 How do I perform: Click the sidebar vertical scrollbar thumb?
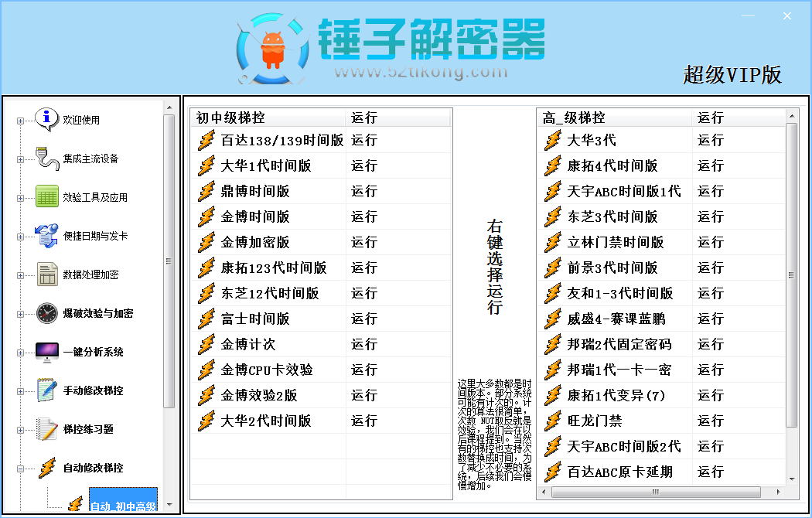pos(169,261)
